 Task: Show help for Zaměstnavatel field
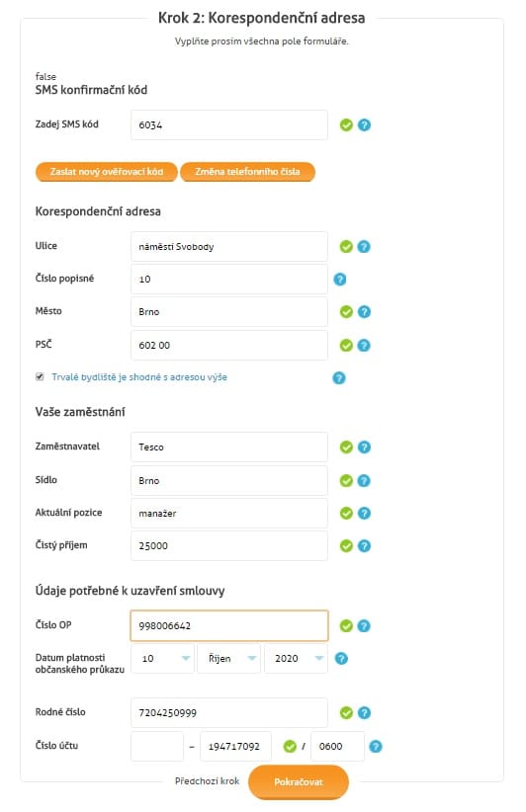coord(364,447)
